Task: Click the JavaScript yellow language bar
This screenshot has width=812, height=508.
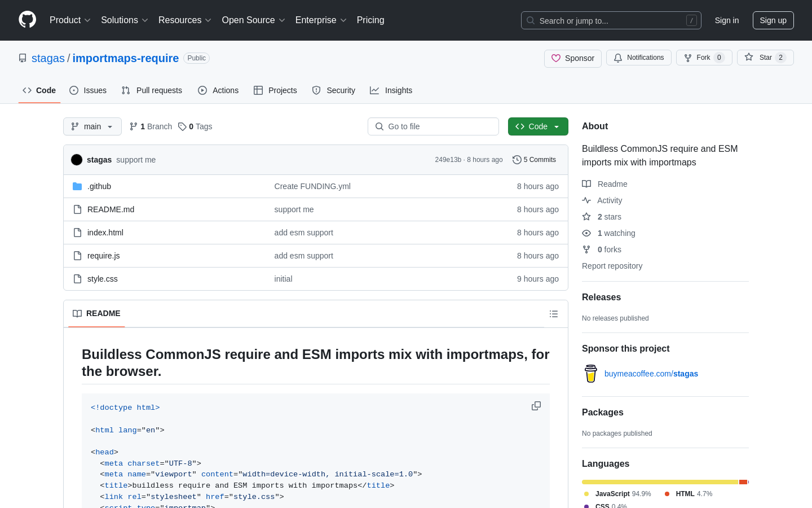Action: [660, 482]
